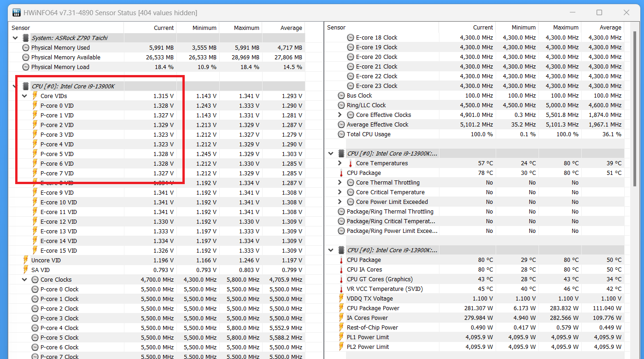Expand the Core Effective Clocks group

[x=340, y=115]
